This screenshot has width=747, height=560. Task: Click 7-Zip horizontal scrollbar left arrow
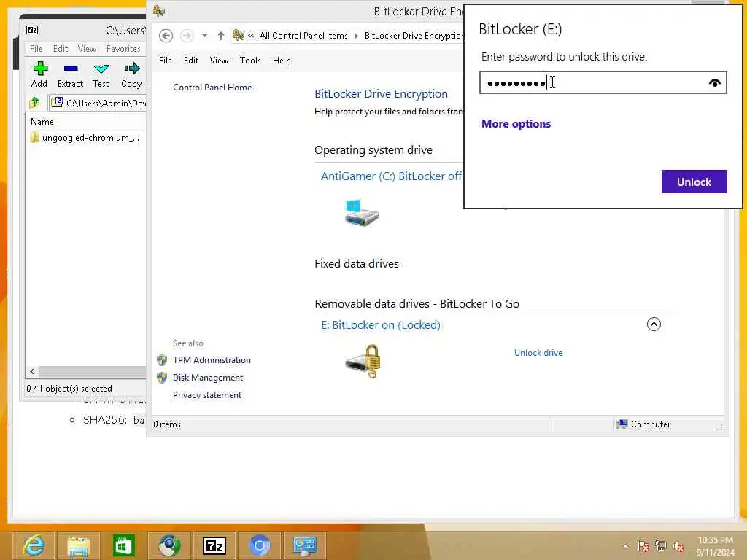click(x=32, y=371)
